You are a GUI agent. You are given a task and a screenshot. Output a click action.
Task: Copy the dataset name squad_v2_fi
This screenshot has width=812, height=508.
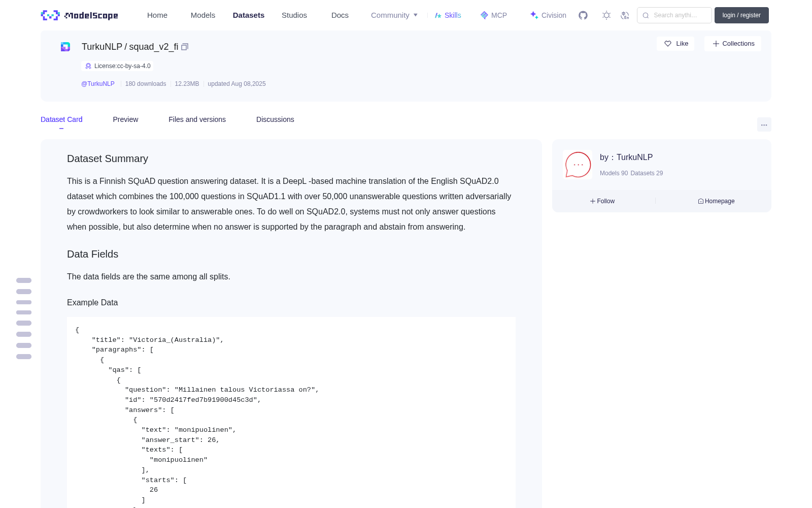[185, 47]
